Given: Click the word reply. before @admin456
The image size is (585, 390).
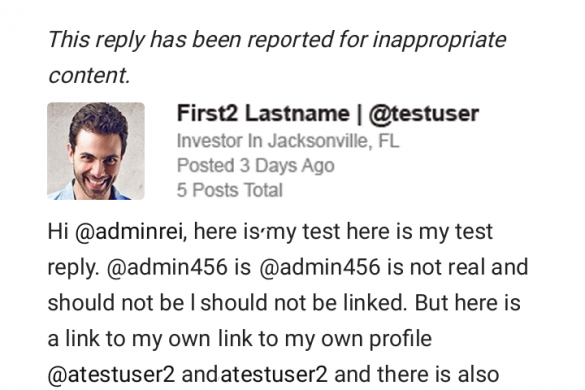Looking at the screenshot, I should coord(73,268).
